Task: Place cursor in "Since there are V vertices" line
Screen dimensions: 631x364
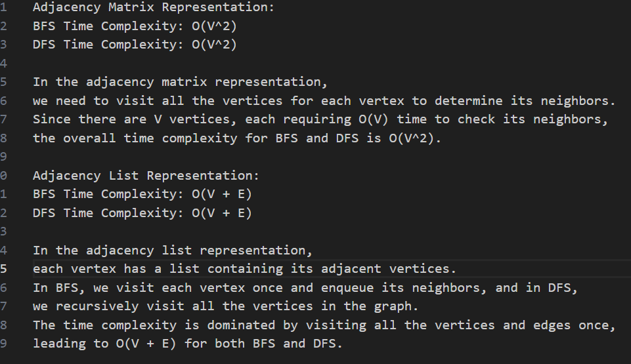Action: (x=320, y=119)
